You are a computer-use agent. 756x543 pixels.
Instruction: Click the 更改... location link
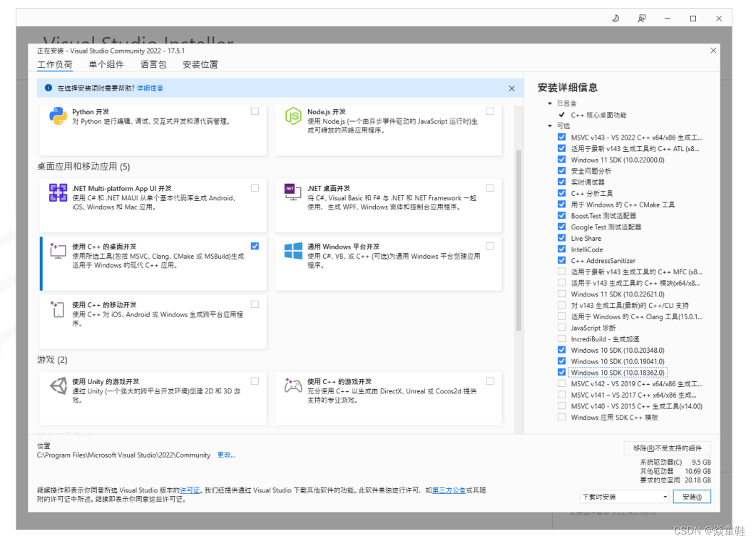pos(226,455)
